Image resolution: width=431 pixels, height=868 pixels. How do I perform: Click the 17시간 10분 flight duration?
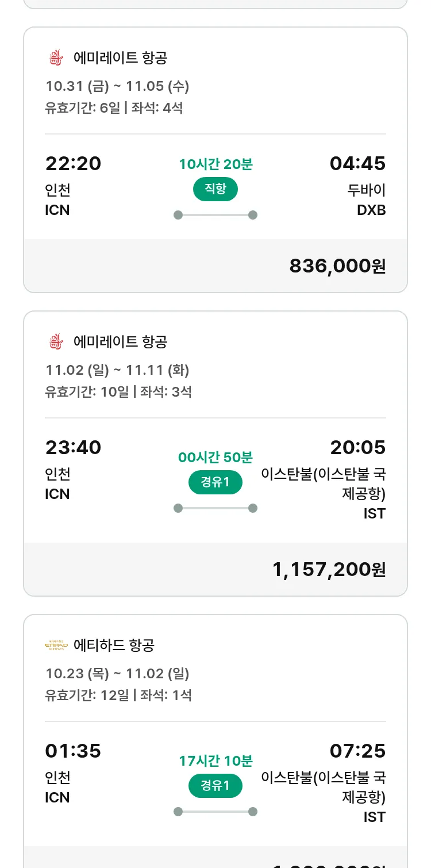215,761
